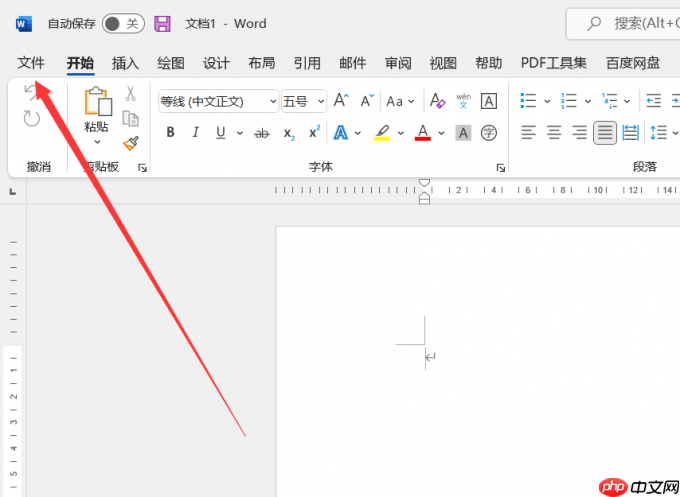Click the purple Save disk icon

tap(162, 24)
